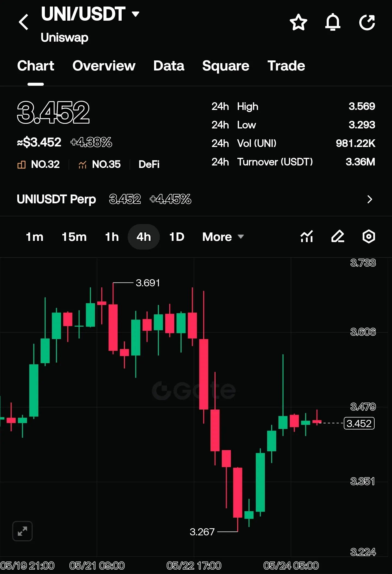Tap the 24h Turnover value 3.36M
Viewport: 392px width, 574px height.
(x=360, y=162)
